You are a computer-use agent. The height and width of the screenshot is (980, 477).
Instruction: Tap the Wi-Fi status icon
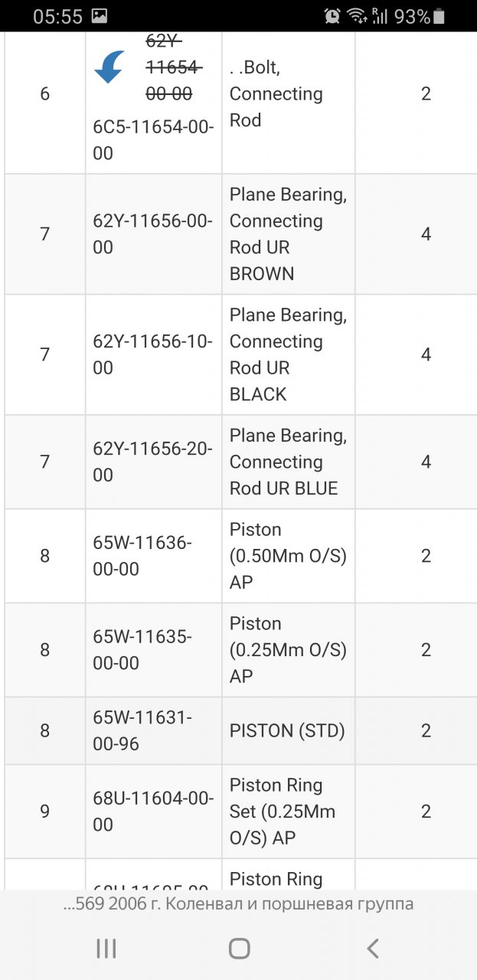[356, 15]
